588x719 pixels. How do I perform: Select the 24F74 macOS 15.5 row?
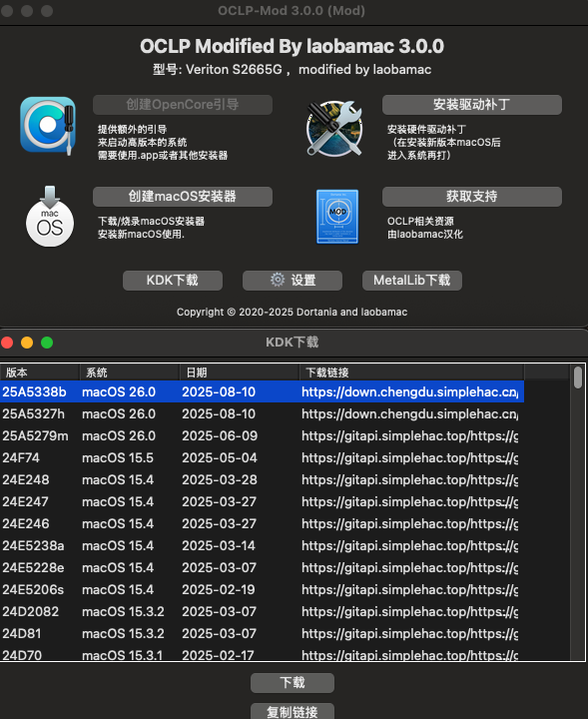(262, 458)
